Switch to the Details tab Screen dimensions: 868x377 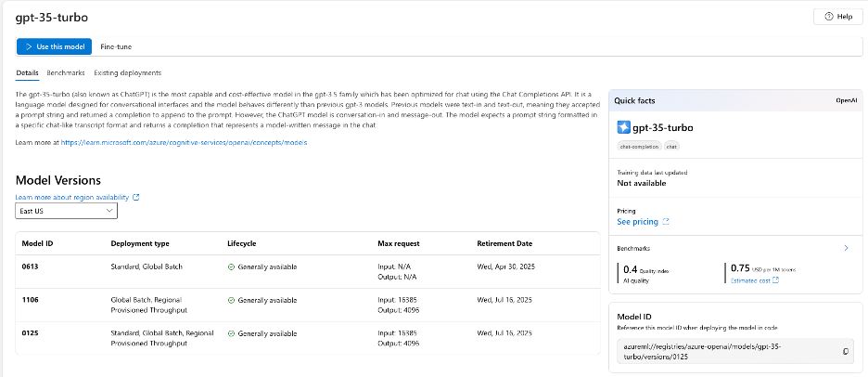27,72
